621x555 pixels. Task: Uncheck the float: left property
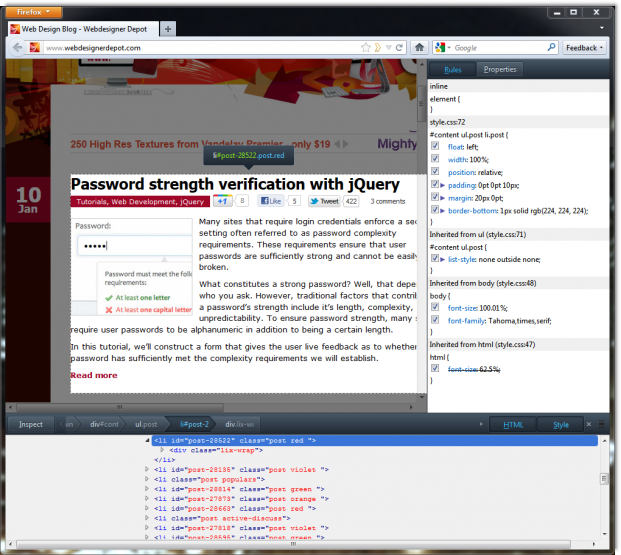(x=435, y=146)
